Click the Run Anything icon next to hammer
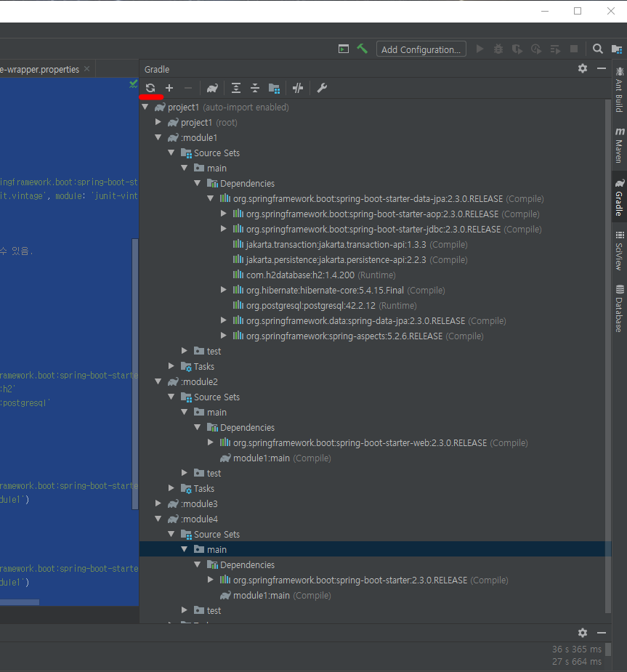627x672 pixels. click(x=344, y=49)
